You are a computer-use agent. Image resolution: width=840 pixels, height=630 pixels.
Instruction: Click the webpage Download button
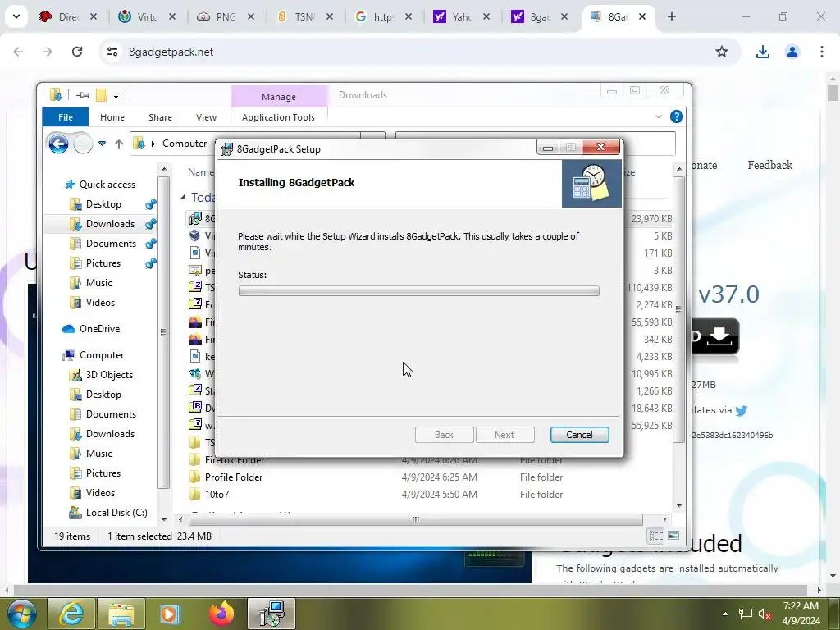714,336
